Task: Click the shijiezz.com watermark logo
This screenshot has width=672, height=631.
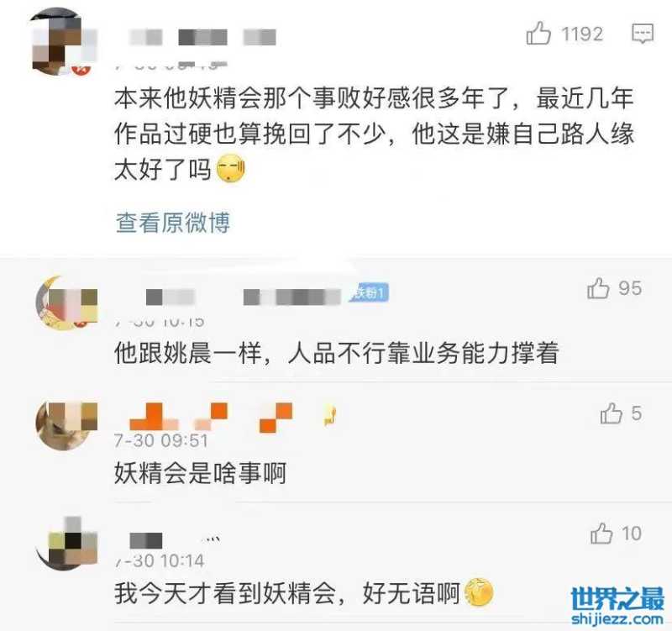Action: pos(617,606)
